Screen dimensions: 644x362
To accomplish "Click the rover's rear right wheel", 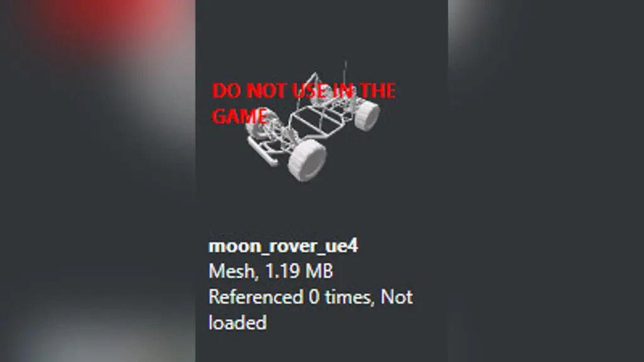I will [x=367, y=115].
